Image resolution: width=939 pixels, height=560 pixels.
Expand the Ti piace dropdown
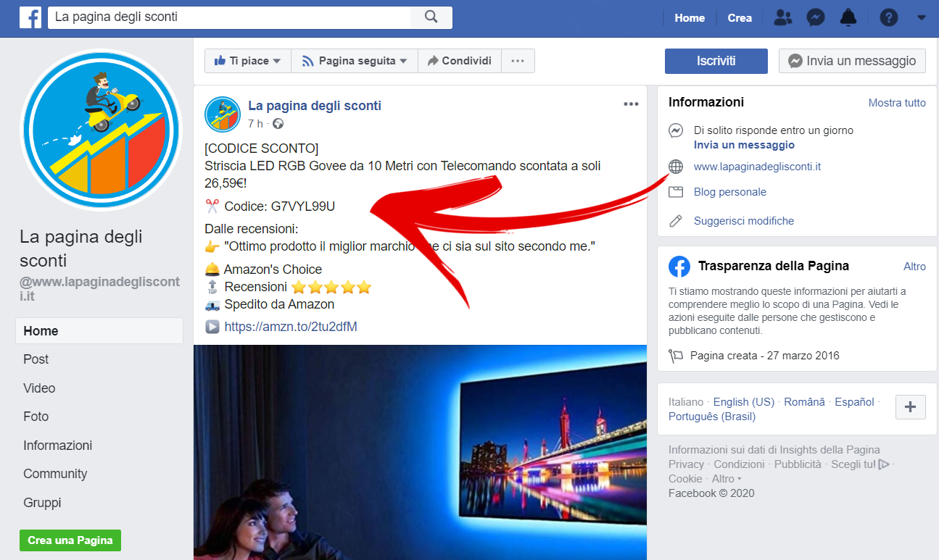coord(247,61)
